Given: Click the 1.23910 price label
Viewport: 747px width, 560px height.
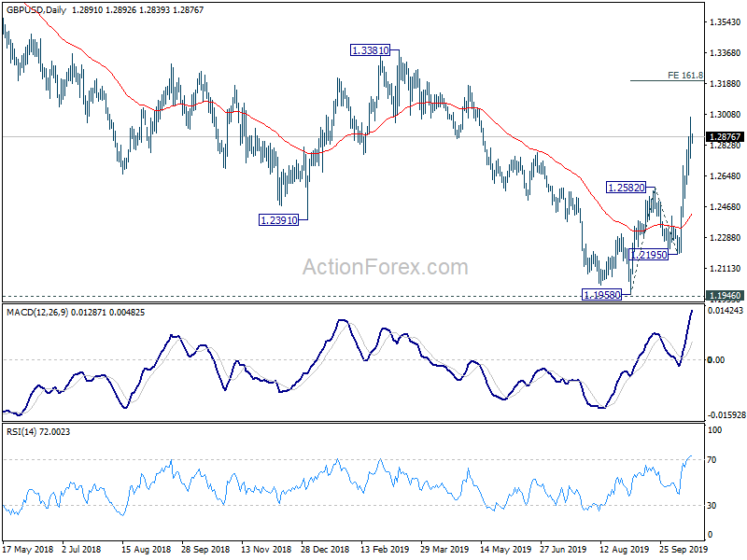Looking at the screenshot, I should pos(278,220).
